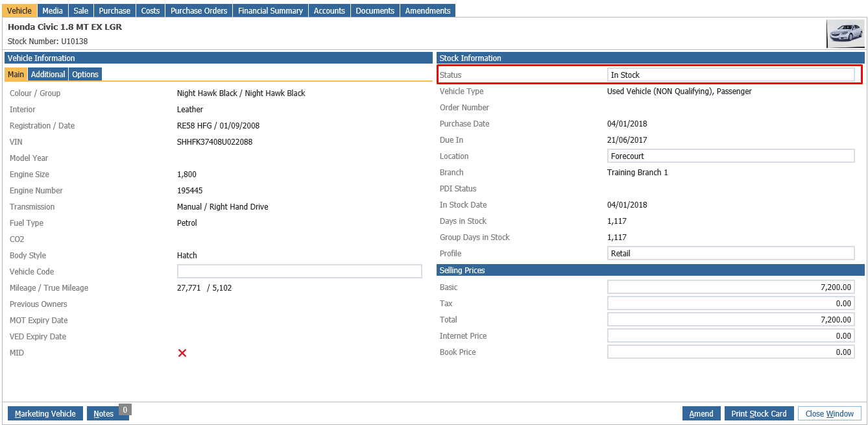Click the colour value Night Hawk Black
This screenshot has width=868, height=425.
[241, 93]
